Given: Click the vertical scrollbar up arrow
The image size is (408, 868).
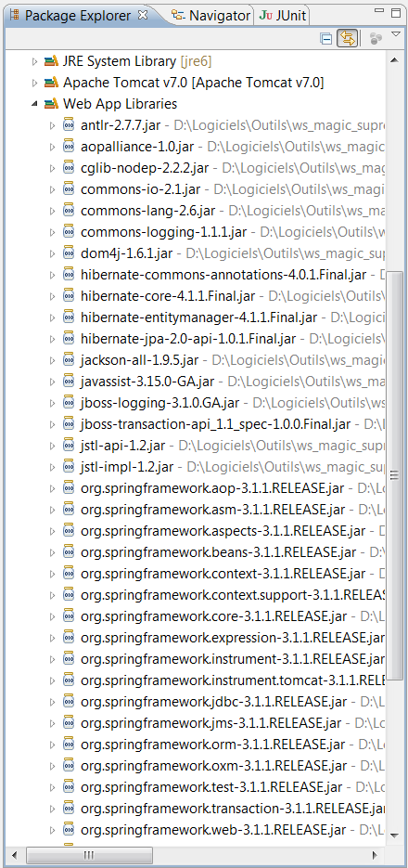Looking at the screenshot, I should [x=394, y=59].
